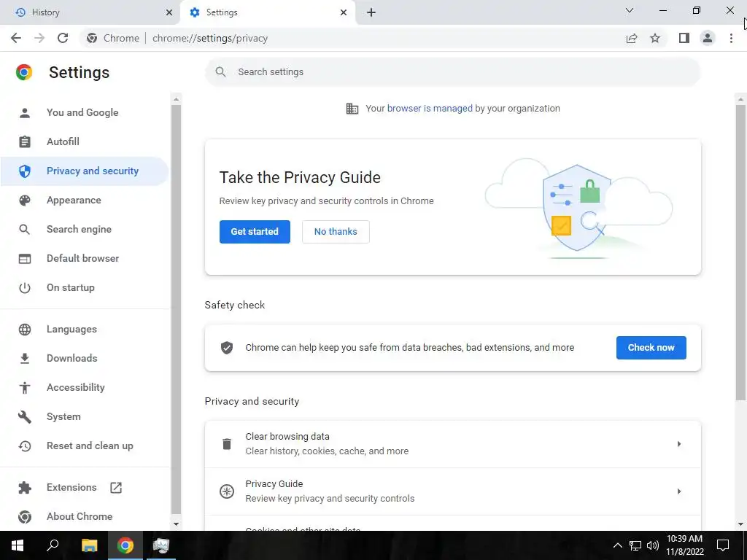The image size is (747, 560).
Task: Dismiss Privacy Guide with No thanks
Action: pyautogui.click(x=336, y=232)
